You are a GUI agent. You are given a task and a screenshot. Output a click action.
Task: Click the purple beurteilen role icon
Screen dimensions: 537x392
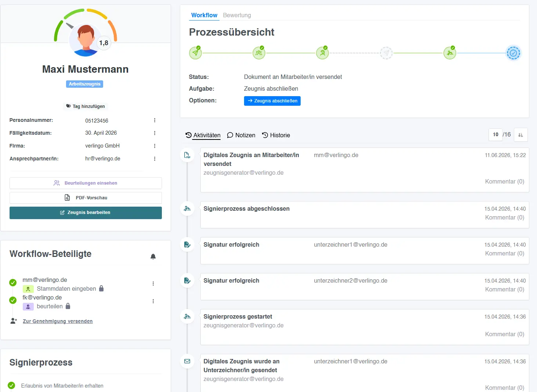[28, 306]
